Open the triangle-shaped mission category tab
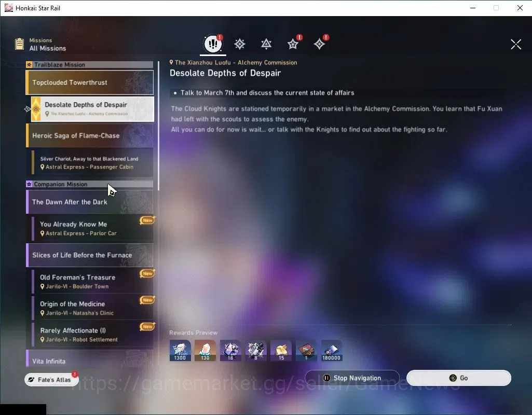This screenshot has height=415, width=532. [x=266, y=44]
